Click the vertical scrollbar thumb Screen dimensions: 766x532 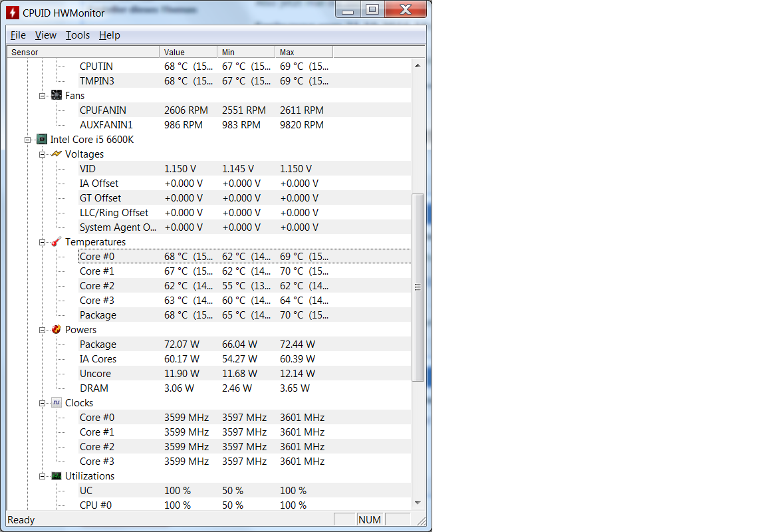pyautogui.click(x=418, y=287)
